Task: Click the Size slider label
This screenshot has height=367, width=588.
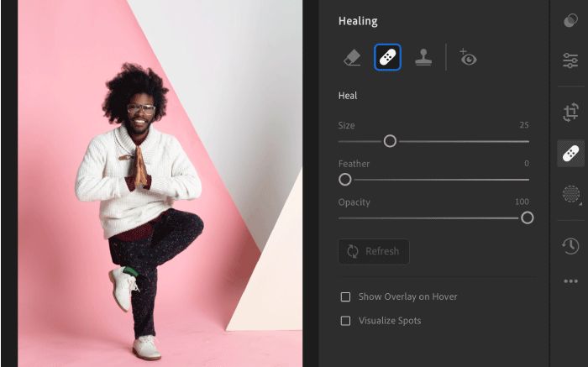Action: [346, 125]
